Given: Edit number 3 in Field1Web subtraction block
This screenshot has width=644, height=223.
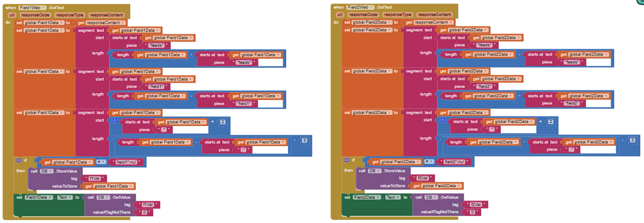Looking at the screenshot, I should [304, 140].
